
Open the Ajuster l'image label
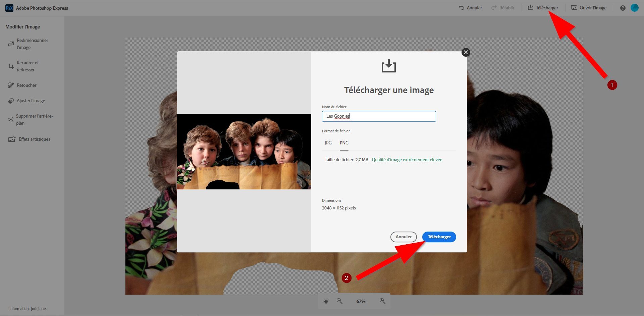31,101
